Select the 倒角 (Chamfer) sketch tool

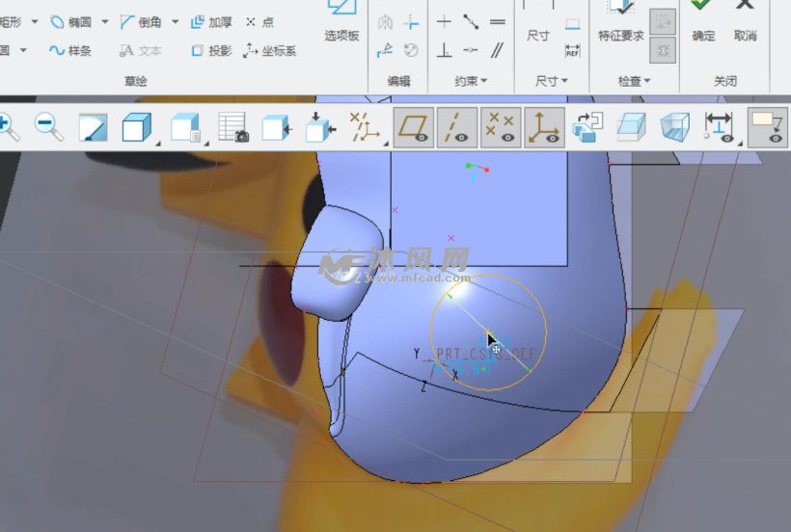click(x=141, y=22)
